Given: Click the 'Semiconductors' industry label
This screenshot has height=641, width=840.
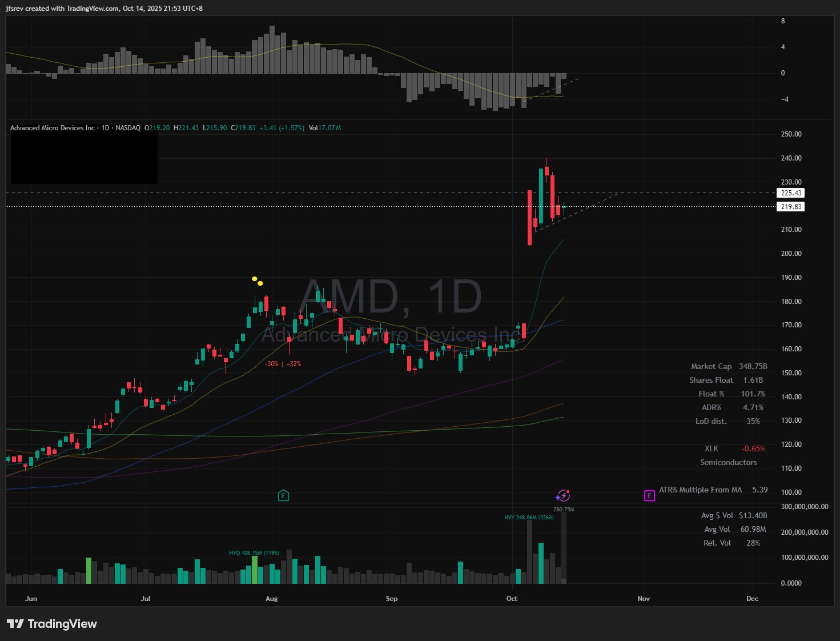Looking at the screenshot, I should [x=729, y=463].
